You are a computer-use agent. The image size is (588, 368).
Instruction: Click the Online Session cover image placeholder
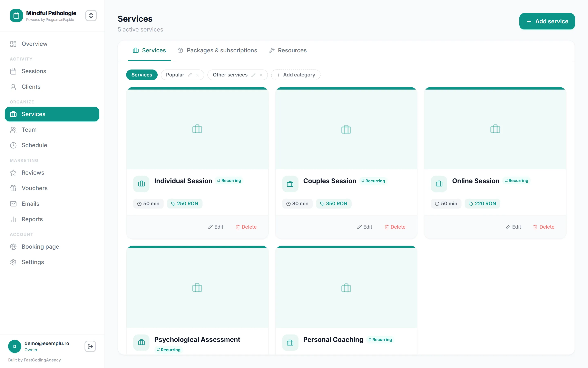coord(495,129)
